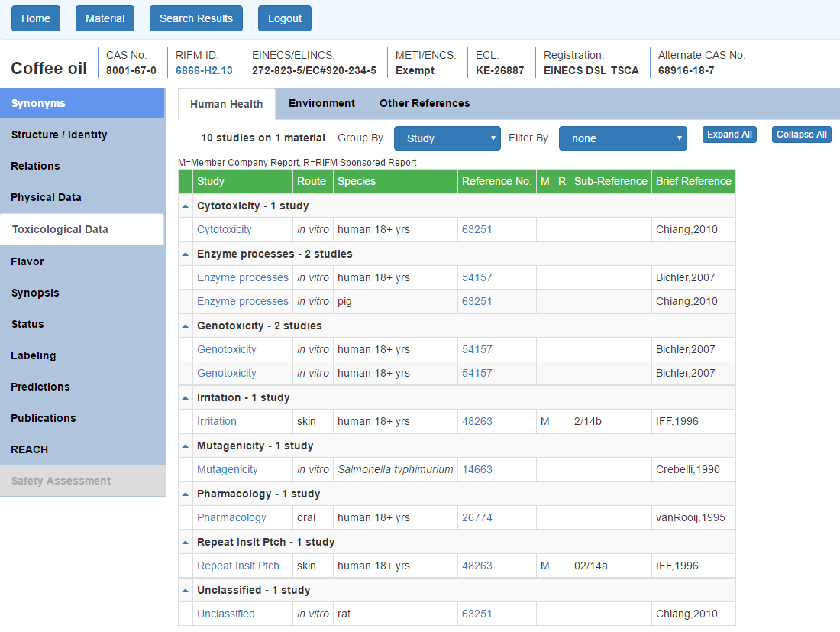
Task: Collapse the Cytotoxicity group arrow
Action: (186, 206)
